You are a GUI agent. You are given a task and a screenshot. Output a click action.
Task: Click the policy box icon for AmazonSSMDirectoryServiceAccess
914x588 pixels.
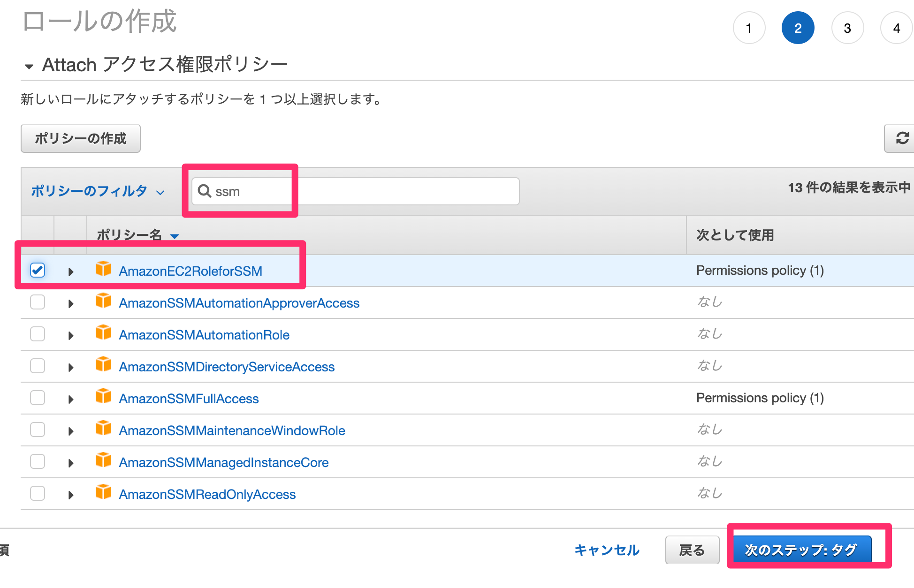[x=103, y=365]
